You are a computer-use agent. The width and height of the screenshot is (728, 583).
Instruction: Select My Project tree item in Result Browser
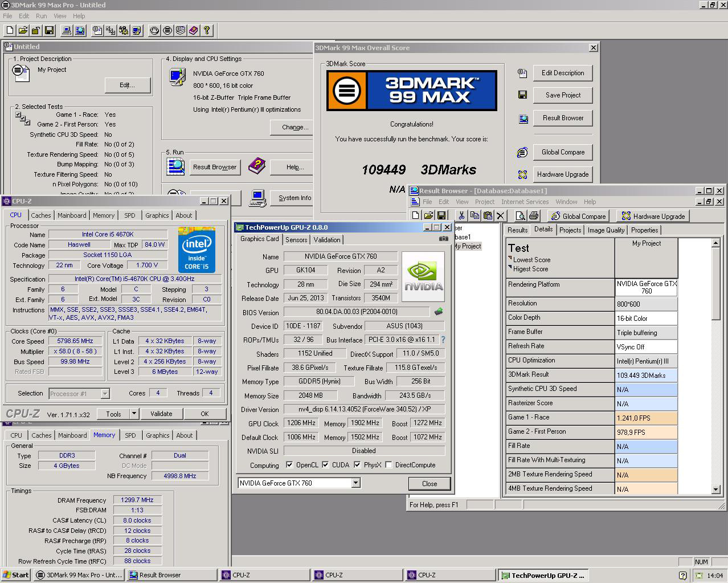point(468,246)
